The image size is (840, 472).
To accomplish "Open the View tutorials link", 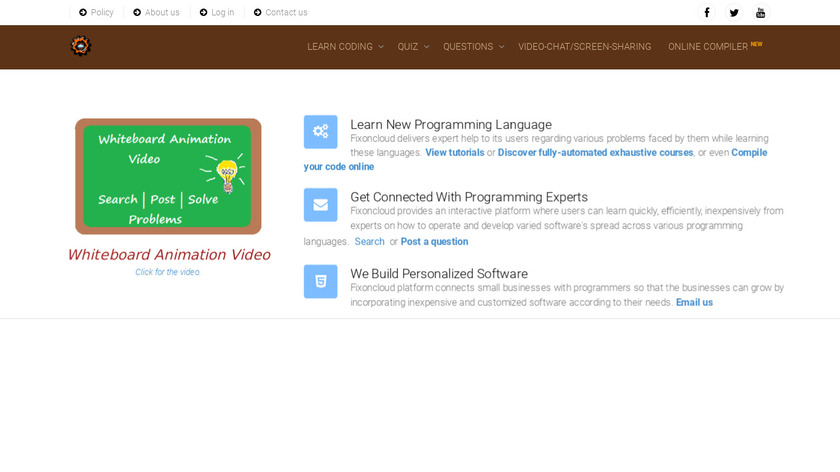I will [x=454, y=153].
